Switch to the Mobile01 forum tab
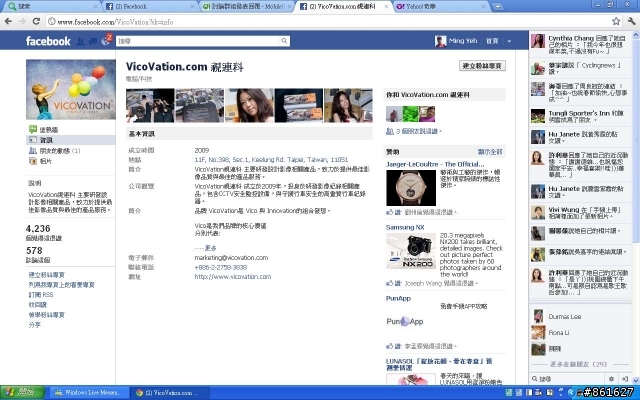640x400 pixels. pyautogui.click(x=247, y=7)
